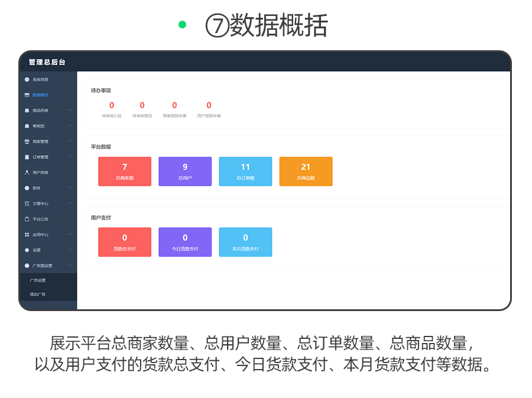532x398 pixels.
Task: Expand the 财务 menu chevron
Action: click(70, 188)
